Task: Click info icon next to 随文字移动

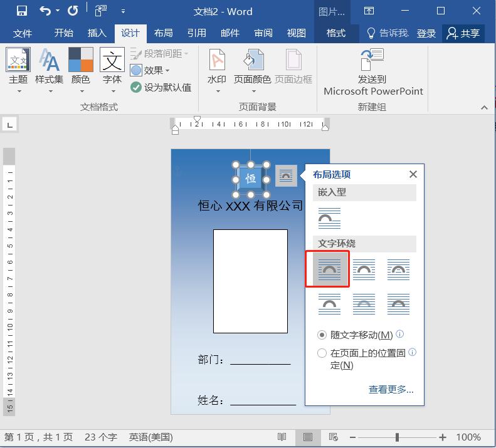Action: (x=400, y=334)
